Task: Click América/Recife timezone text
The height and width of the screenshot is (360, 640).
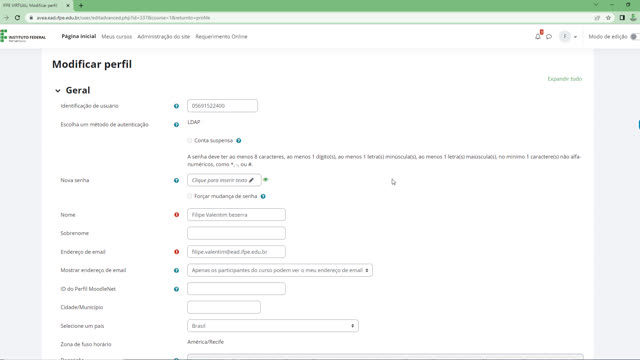Action: coord(205,342)
